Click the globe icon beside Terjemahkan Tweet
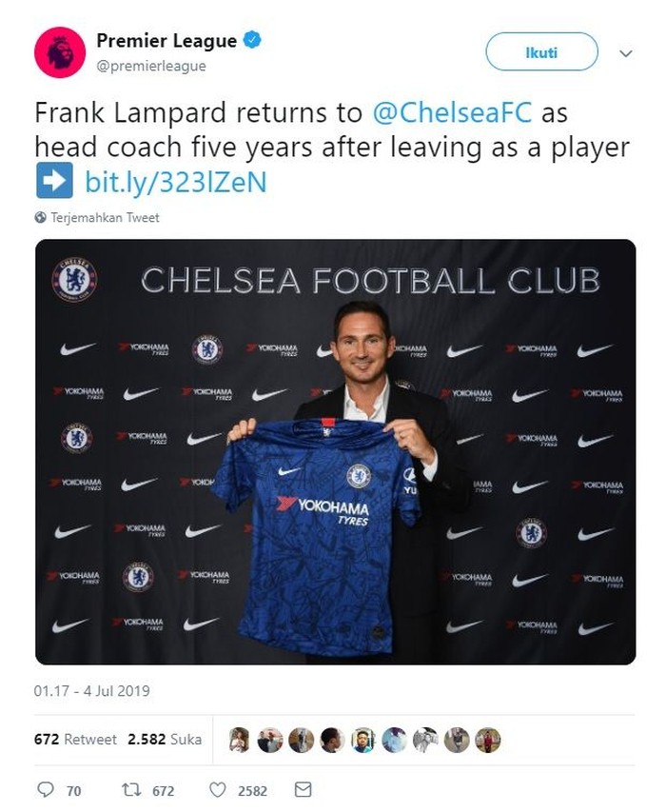This screenshot has height=812, width=666. pyautogui.click(x=40, y=217)
